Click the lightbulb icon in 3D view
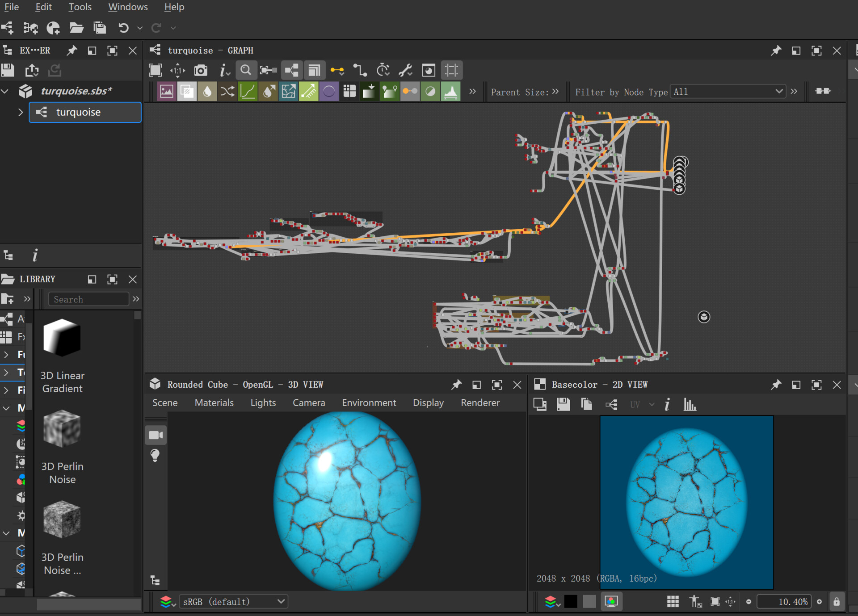 pos(155,455)
